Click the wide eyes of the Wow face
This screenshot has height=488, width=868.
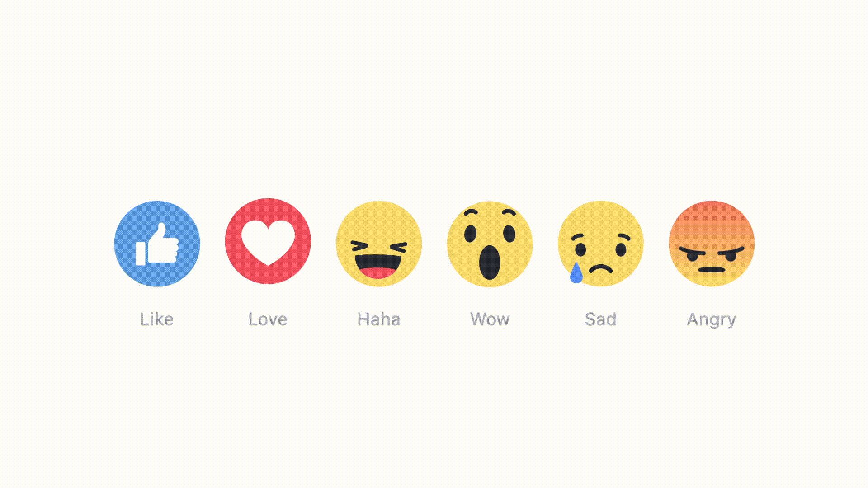point(490,234)
